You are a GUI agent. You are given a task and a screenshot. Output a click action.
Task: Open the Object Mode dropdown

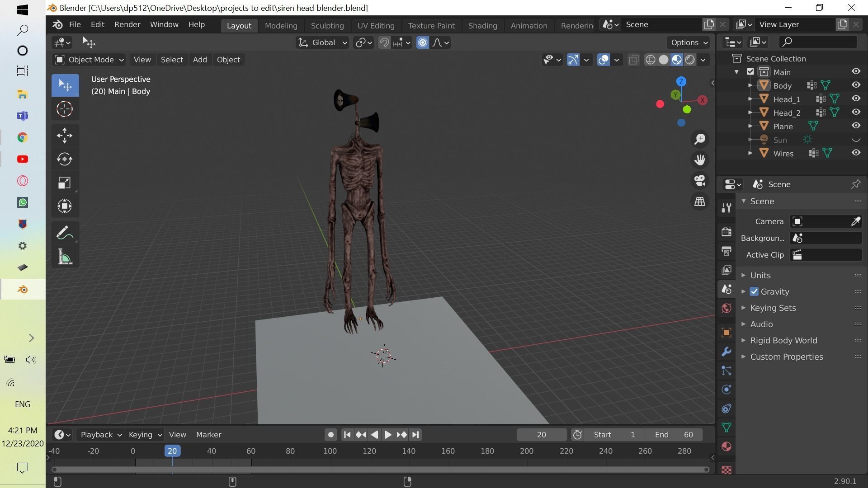tap(89, 60)
